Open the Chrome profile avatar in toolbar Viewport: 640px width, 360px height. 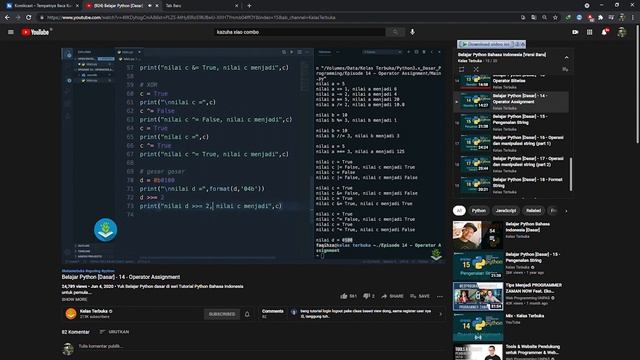point(622,18)
